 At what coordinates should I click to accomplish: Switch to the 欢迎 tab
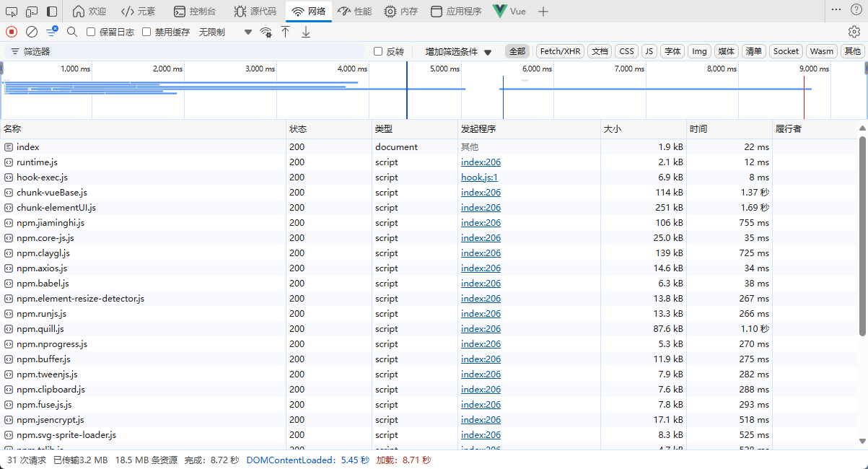click(x=89, y=12)
